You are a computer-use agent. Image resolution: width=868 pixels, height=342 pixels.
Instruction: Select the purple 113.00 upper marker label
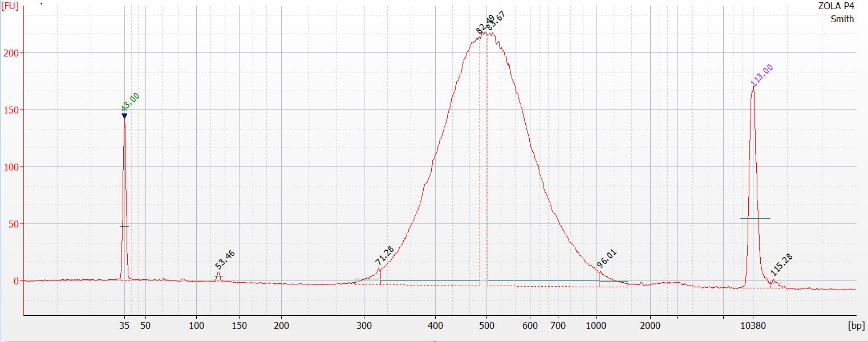tap(762, 76)
